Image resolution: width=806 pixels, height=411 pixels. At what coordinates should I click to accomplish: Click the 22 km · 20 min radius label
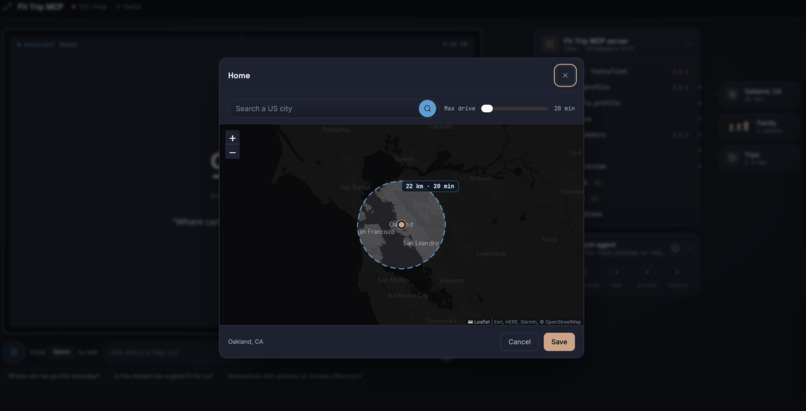430,186
